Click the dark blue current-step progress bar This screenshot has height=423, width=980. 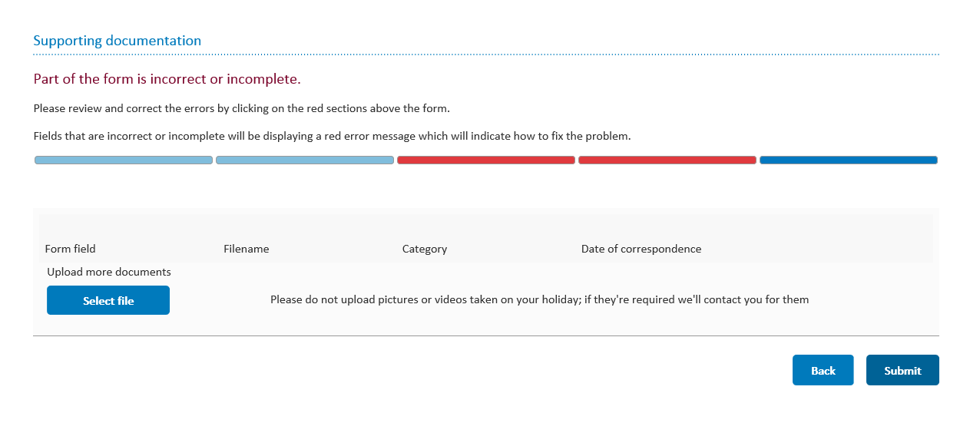pyautogui.click(x=849, y=160)
